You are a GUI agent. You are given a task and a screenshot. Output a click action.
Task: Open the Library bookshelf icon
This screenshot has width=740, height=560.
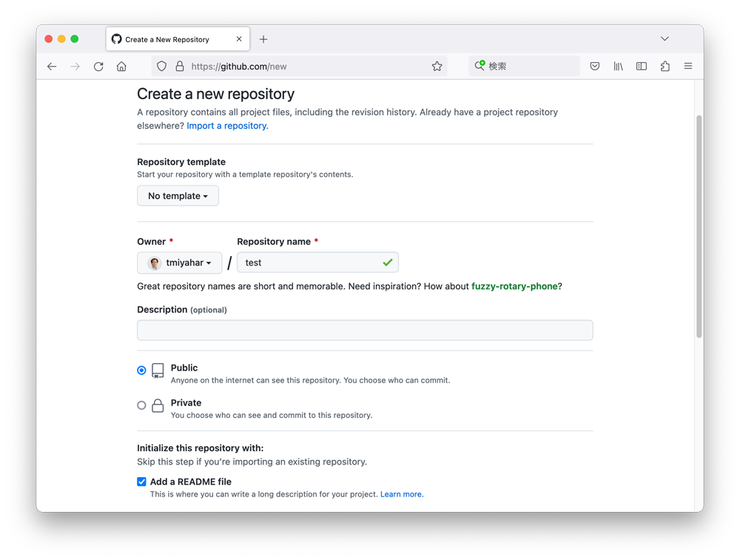coord(618,67)
